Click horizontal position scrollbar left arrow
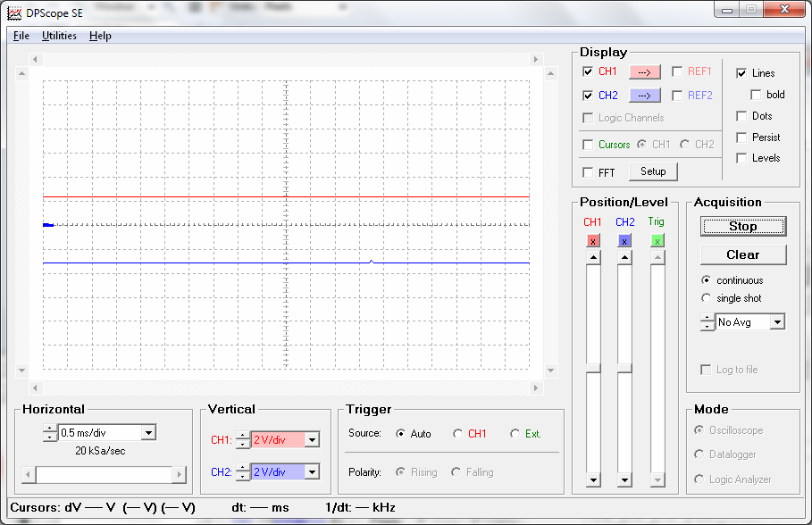 pos(29,474)
